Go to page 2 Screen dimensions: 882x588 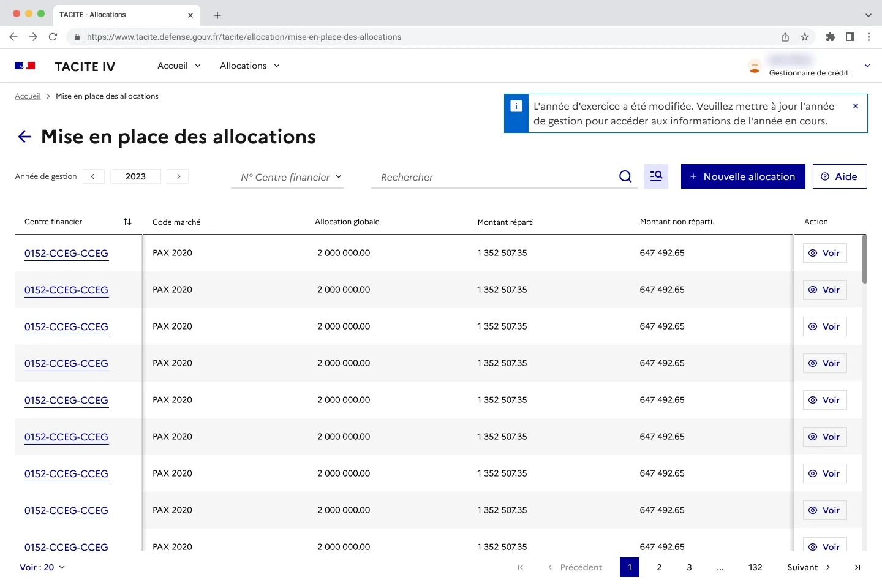(659, 567)
